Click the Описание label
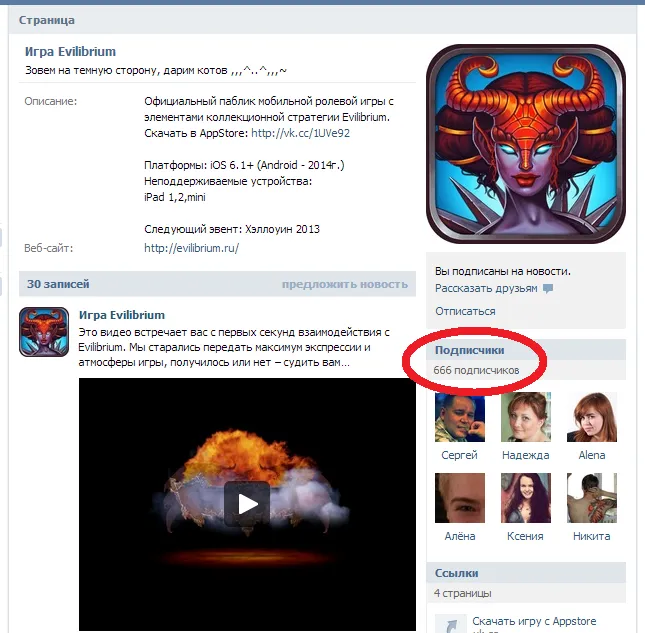 pos(51,101)
